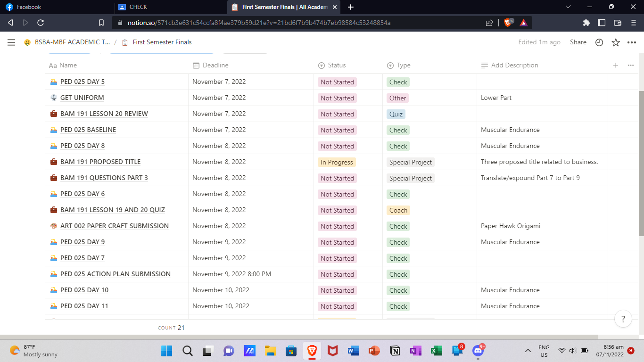Click Translate/expound Part 7 to Part 9

(x=530, y=178)
